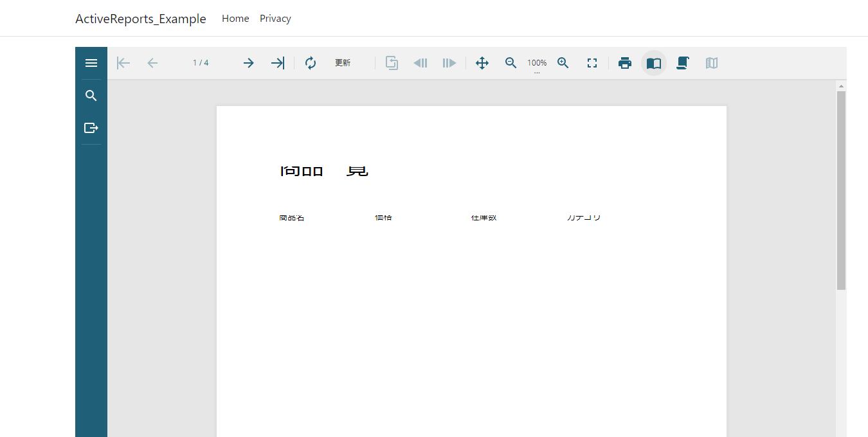Toggle galley mode
868x437 pixels.
pos(712,63)
